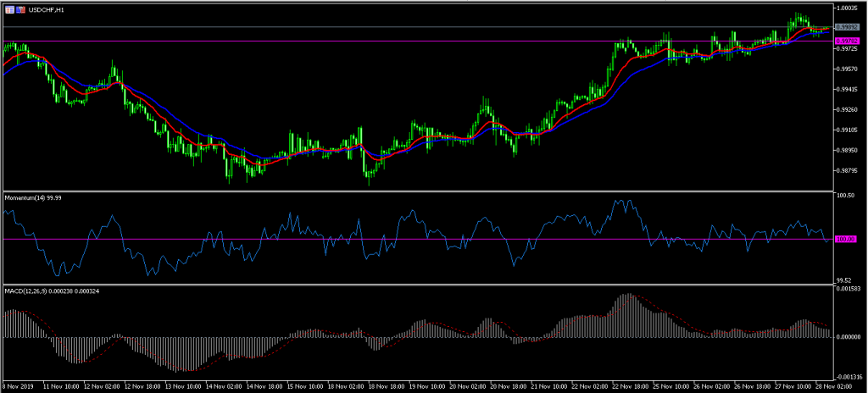Click the 11 Nov 10:00 time label
This screenshot has width=868, height=393.
(x=62, y=385)
